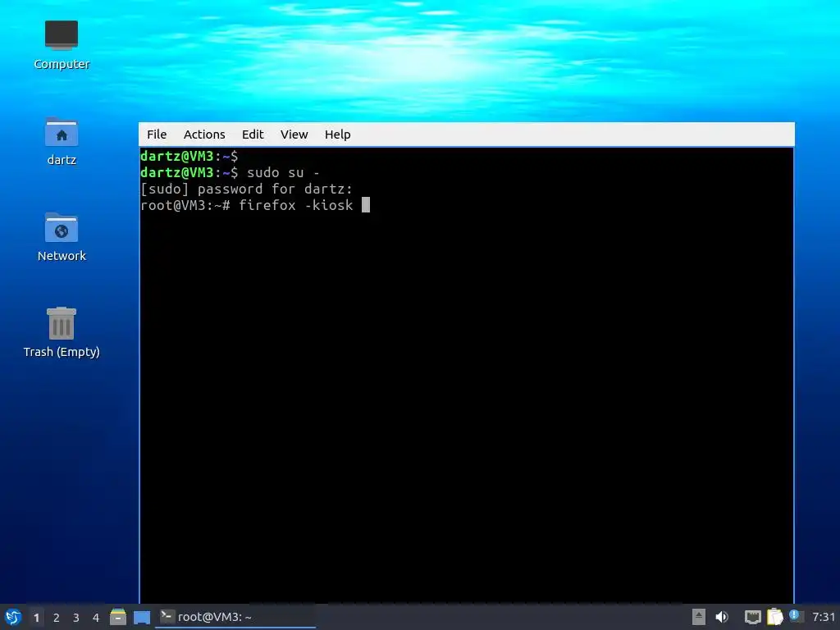
Task: Open the Edit menu
Action: point(253,135)
